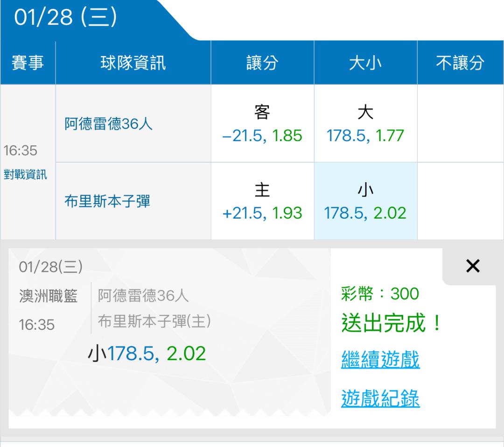The image size is (504, 447).
Task: Click the 大小 column header
Action: tap(365, 63)
